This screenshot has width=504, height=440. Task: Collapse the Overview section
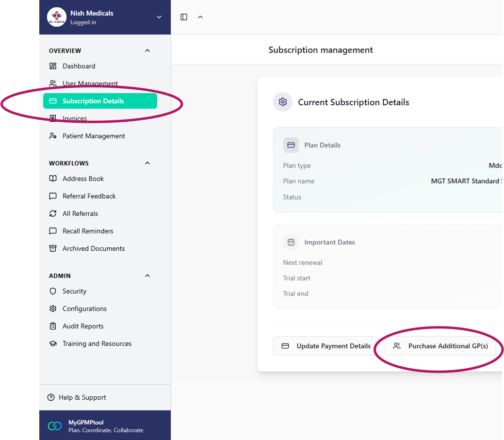point(147,50)
